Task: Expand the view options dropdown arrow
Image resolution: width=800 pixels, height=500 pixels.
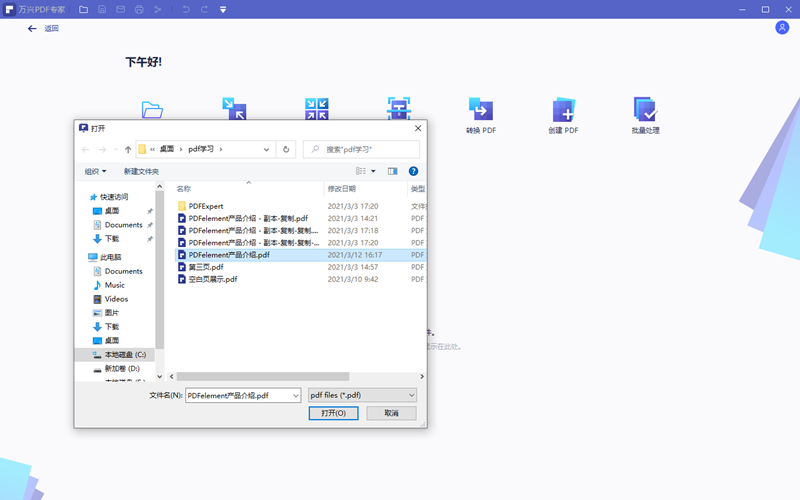Action: click(373, 171)
